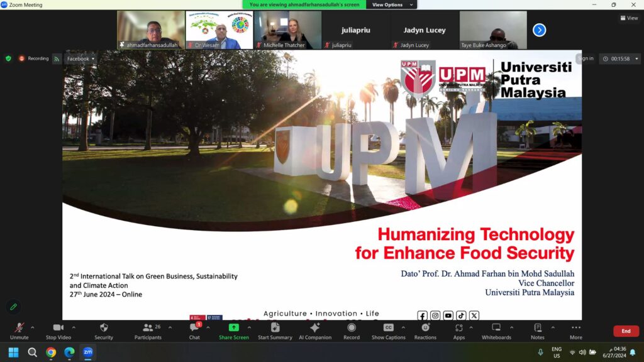Expand caption options arrow beside Show Captions
Image resolution: width=644 pixels, height=362 pixels.
(403, 327)
